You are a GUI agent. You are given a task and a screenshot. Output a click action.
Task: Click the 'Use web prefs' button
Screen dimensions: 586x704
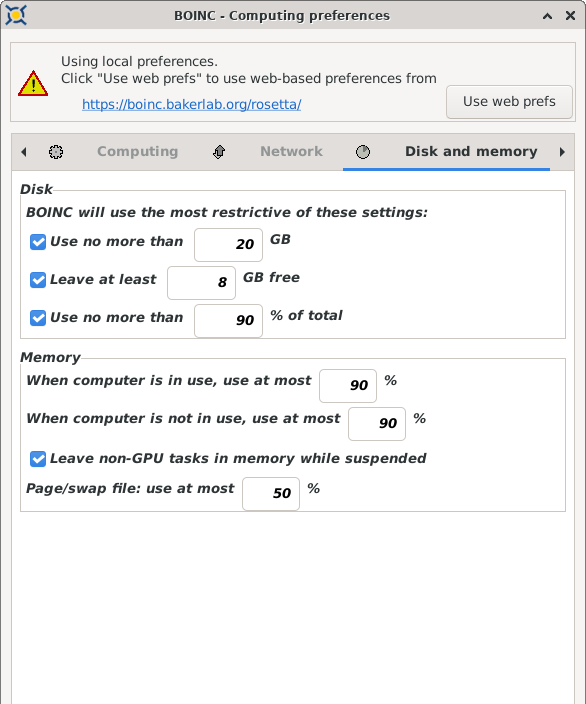509,102
